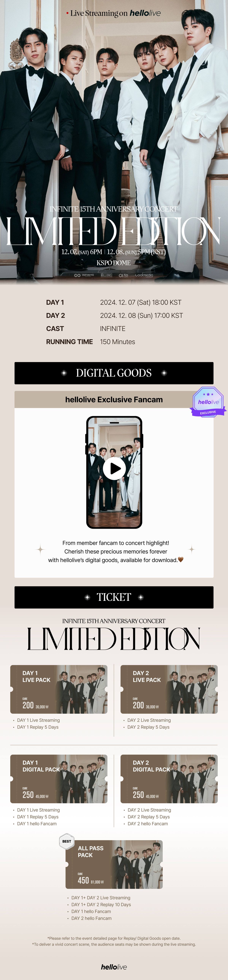Click the 200 cube price on Day 1 Live Pack
228x980 pixels.
28,705
